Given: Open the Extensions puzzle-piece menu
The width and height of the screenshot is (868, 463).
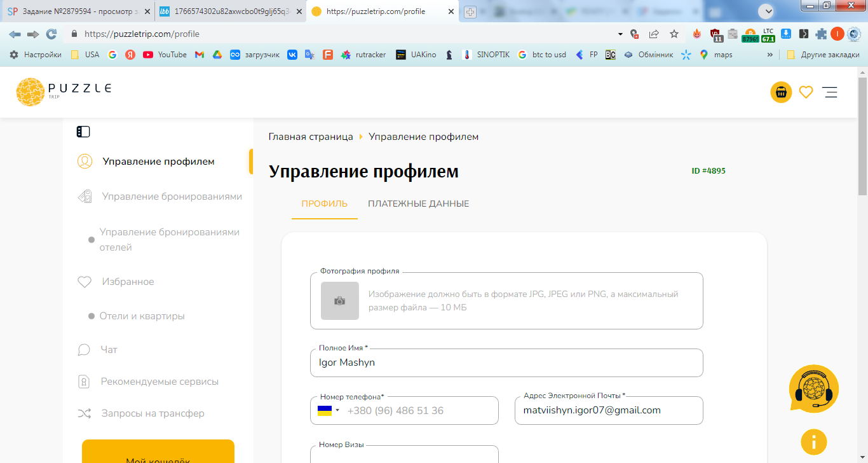Looking at the screenshot, I should point(821,34).
